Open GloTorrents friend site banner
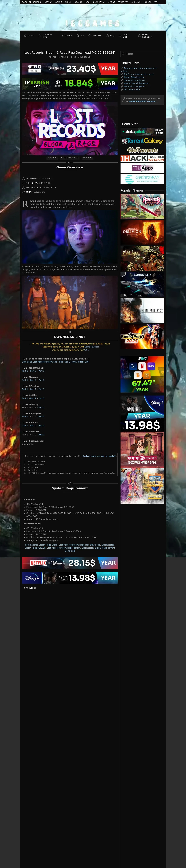 click(142, 150)
